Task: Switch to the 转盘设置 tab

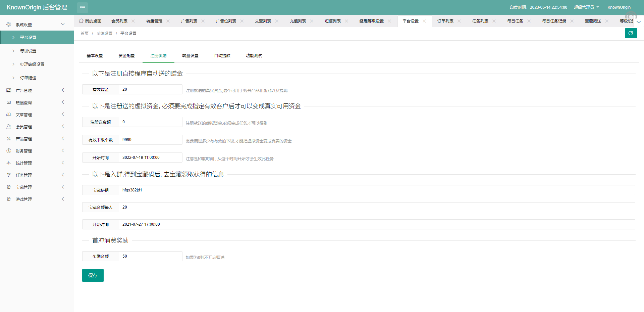Action: [190, 56]
